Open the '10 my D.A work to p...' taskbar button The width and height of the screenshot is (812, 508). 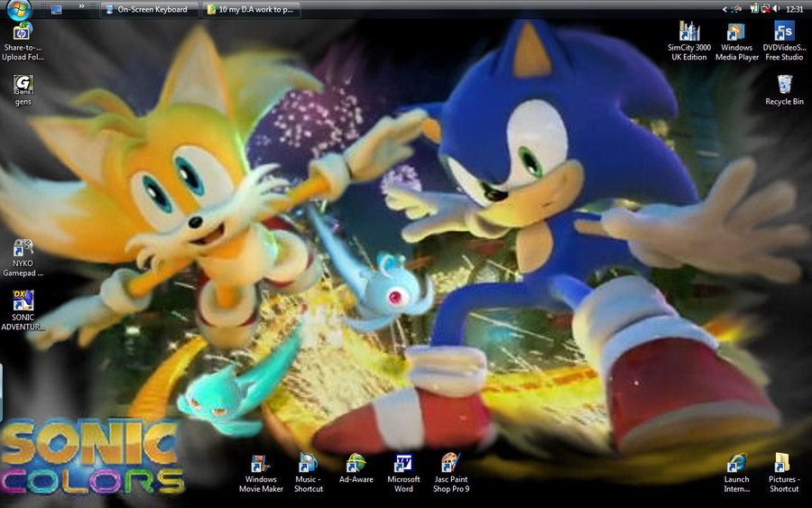251,9
